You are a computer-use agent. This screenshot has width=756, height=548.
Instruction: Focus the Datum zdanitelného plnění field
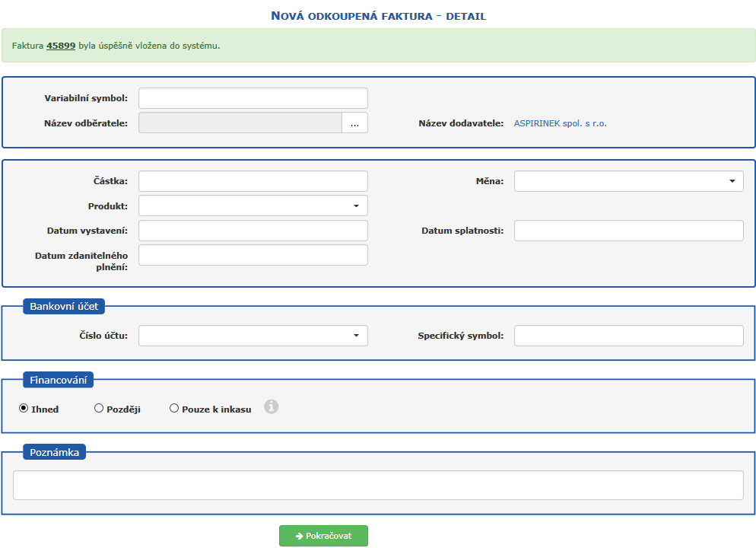(x=253, y=255)
